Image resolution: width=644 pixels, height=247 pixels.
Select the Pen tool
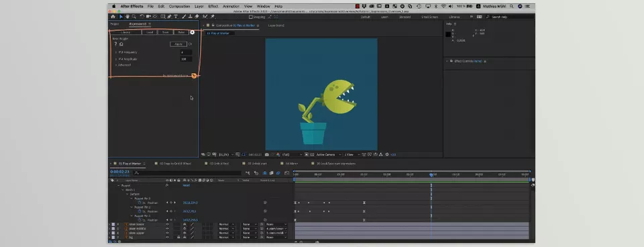169,16
